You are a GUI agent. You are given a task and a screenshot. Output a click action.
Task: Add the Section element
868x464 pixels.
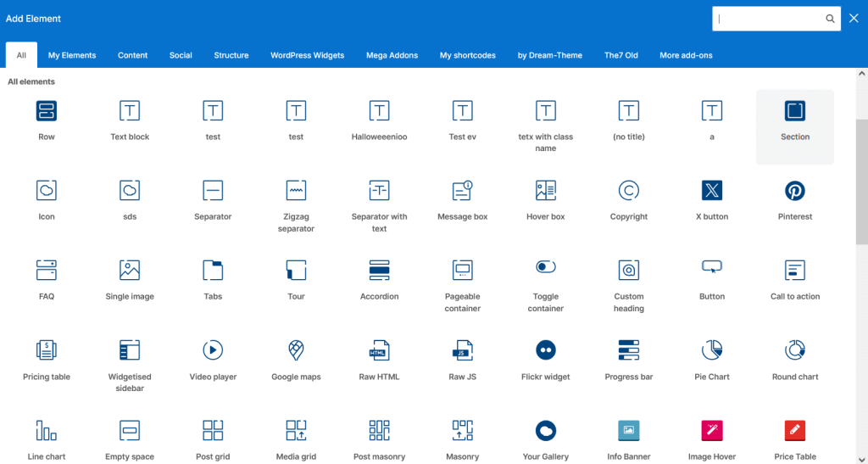coord(795,126)
